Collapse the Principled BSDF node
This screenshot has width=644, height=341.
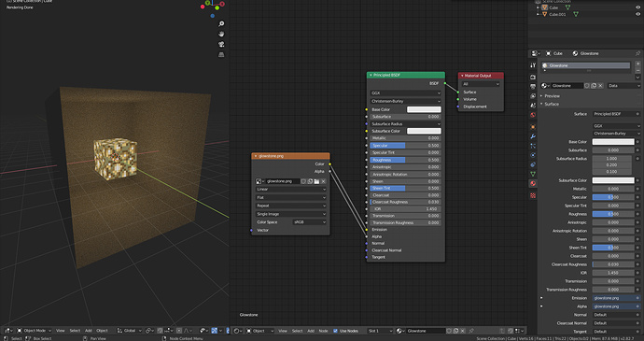[x=371, y=76]
